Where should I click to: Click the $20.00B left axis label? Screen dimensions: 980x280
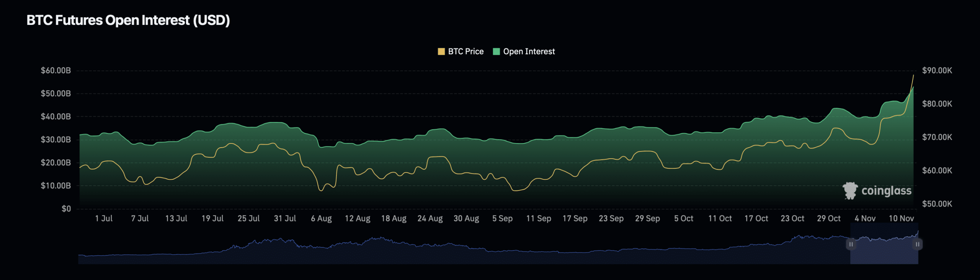pyautogui.click(x=56, y=163)
